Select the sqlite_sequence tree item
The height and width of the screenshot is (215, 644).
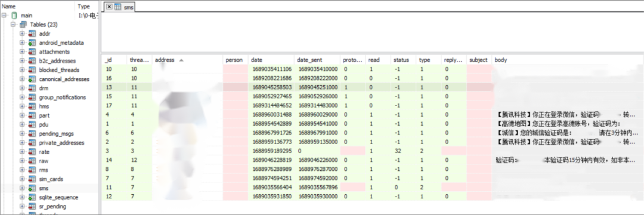pyautogui.click(x=58, y=197)
